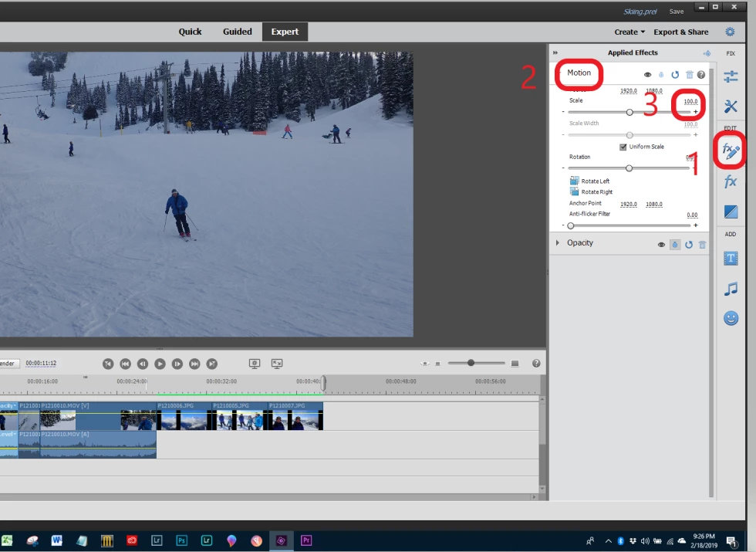Toggle the Motion effect eye icon
Screen dimensions: 756x552
pyautogui.click(x=647, y=75)
